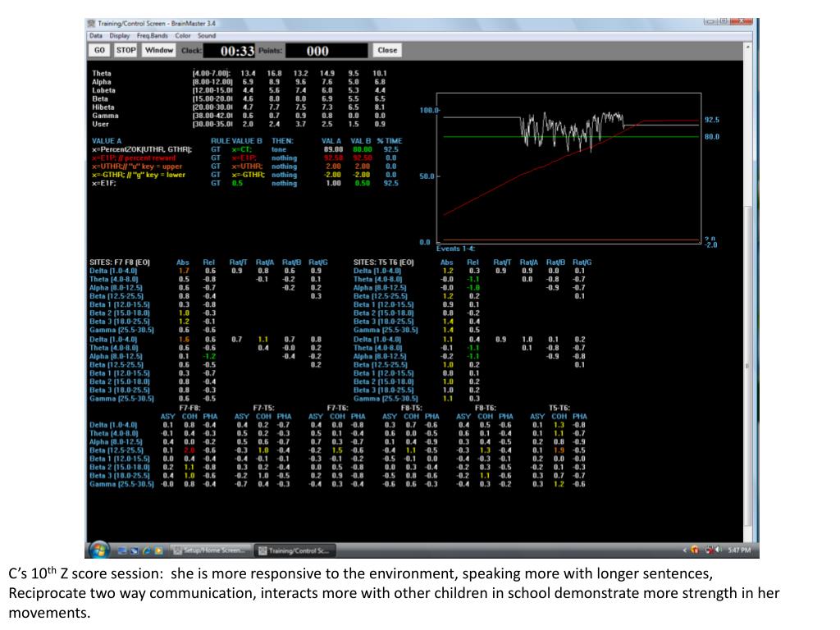Screen dimensions: 840x630
Task: Click the Points display reading 000
Action: coord(326,51)
